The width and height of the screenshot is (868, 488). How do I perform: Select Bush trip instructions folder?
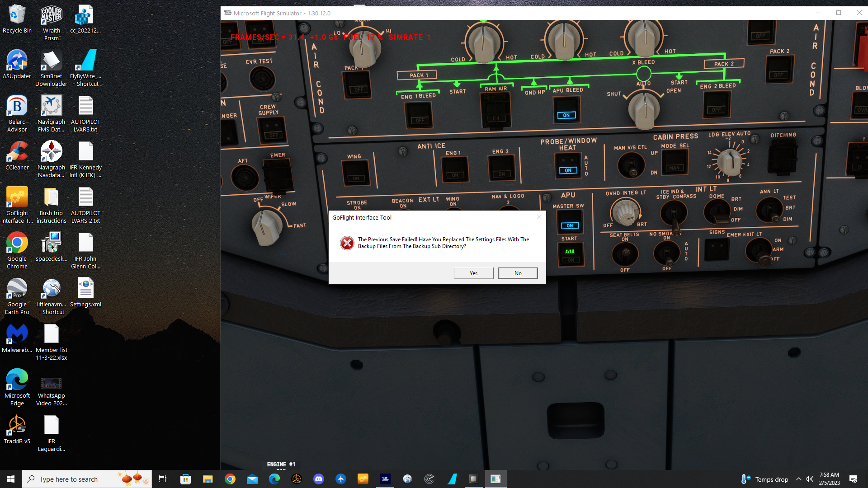coord(52,205)
